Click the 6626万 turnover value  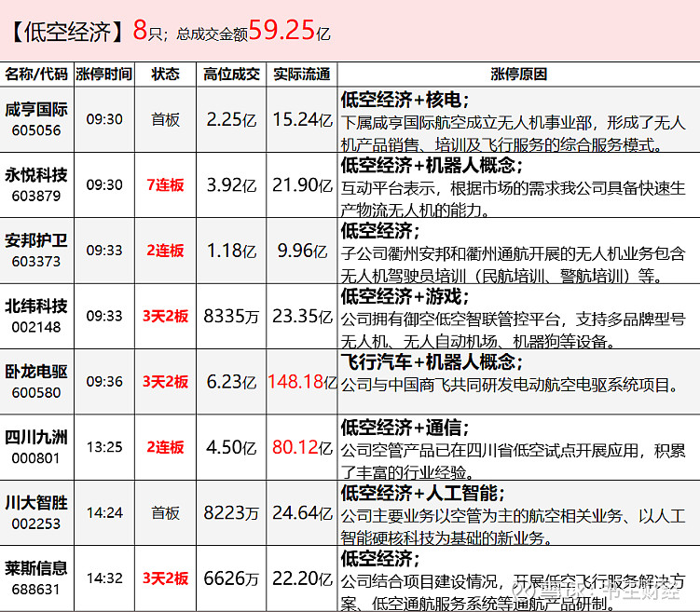231,578
